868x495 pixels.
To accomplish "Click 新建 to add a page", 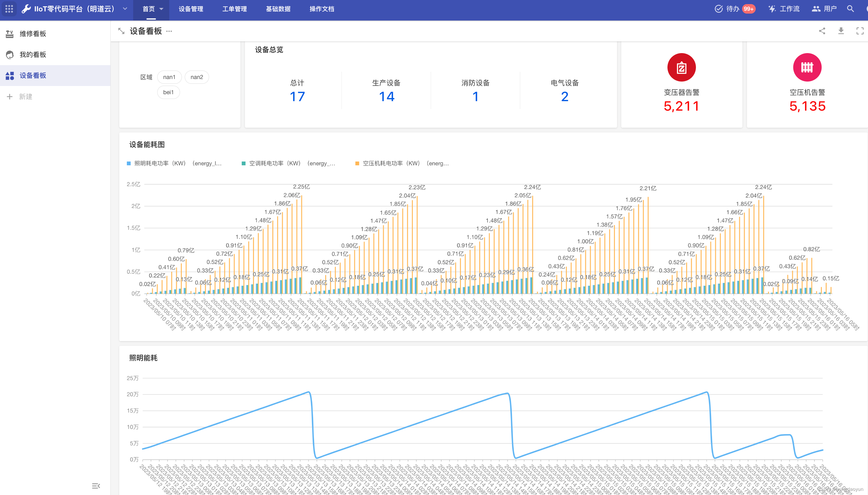I will (x=26, y=96).
